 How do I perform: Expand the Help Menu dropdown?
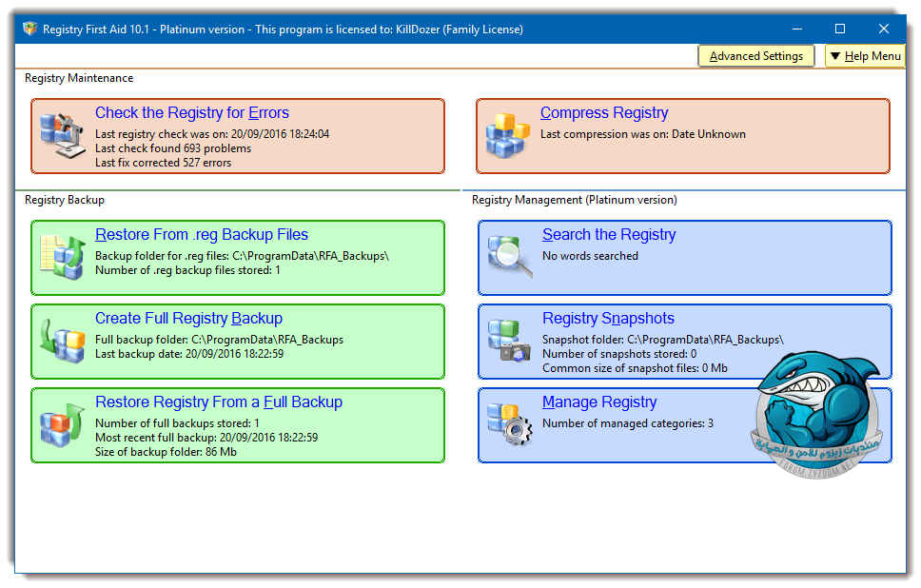[x=865, y=56]
